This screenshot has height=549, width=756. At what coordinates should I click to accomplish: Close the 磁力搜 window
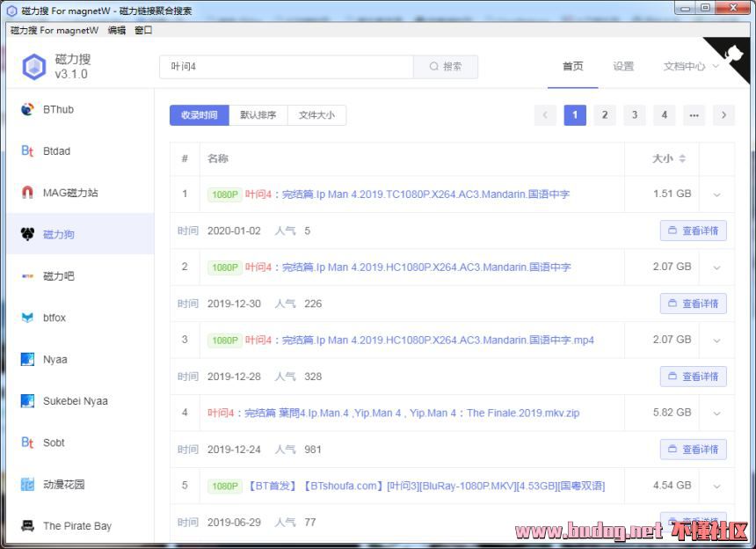click(733, 8)
